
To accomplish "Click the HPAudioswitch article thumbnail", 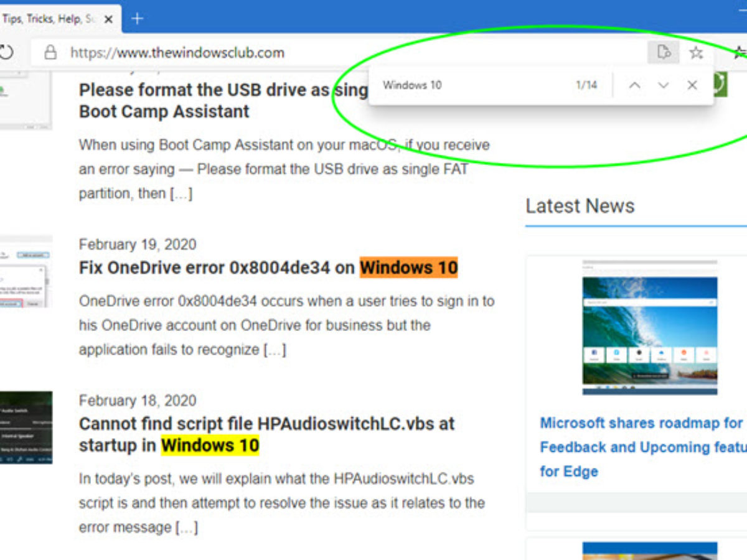I will point(26,427).
